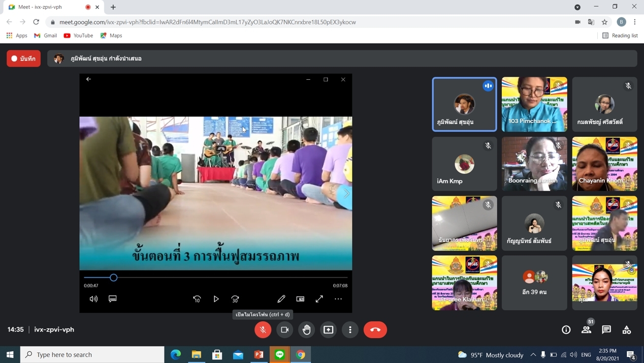
Task: Click the video progress slider handle
Action: [114, 278]
